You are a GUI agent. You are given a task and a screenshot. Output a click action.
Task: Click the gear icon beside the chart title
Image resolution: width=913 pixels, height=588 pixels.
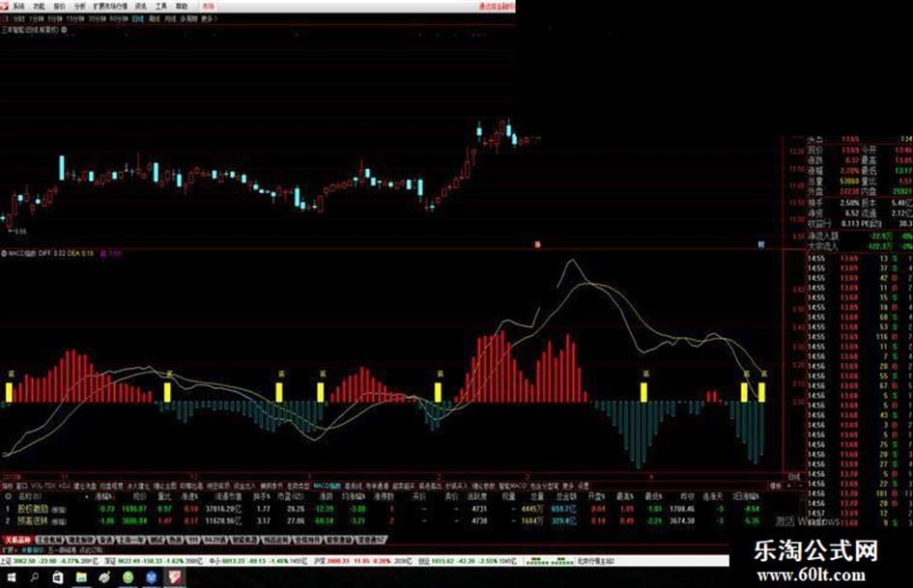point(64,30)
